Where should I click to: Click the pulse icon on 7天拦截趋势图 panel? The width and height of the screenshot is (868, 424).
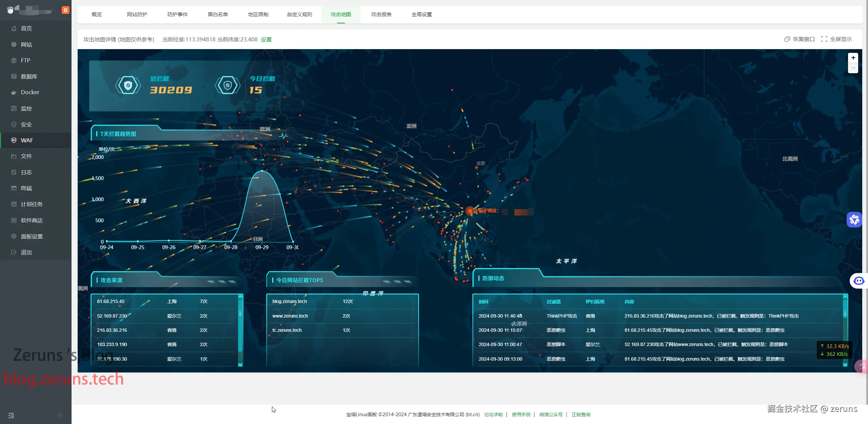coord(283,136)
